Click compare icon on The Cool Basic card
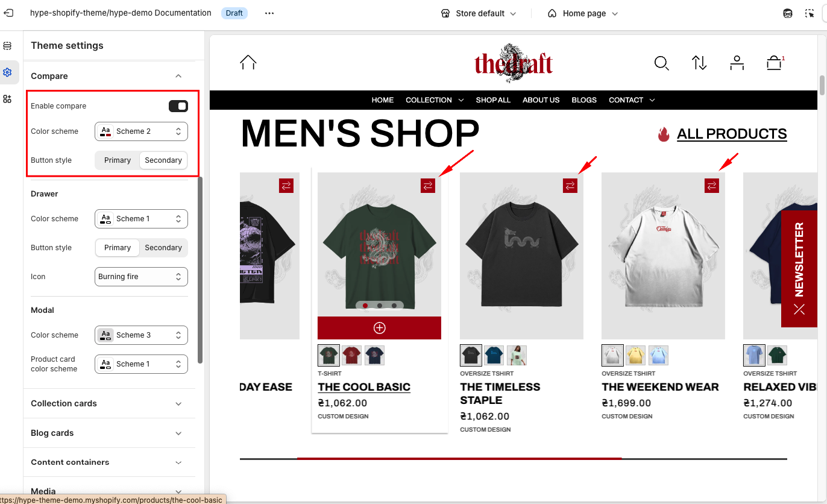Viewport: 827px width, 504px height. 428,186
